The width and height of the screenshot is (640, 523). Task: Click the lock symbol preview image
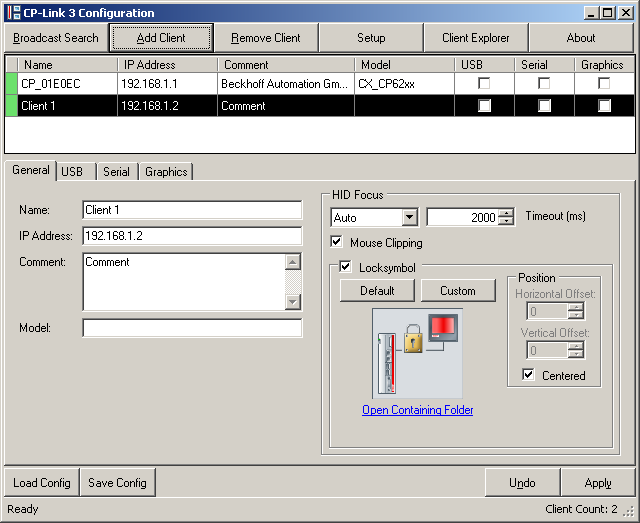[x=417, y=354]
